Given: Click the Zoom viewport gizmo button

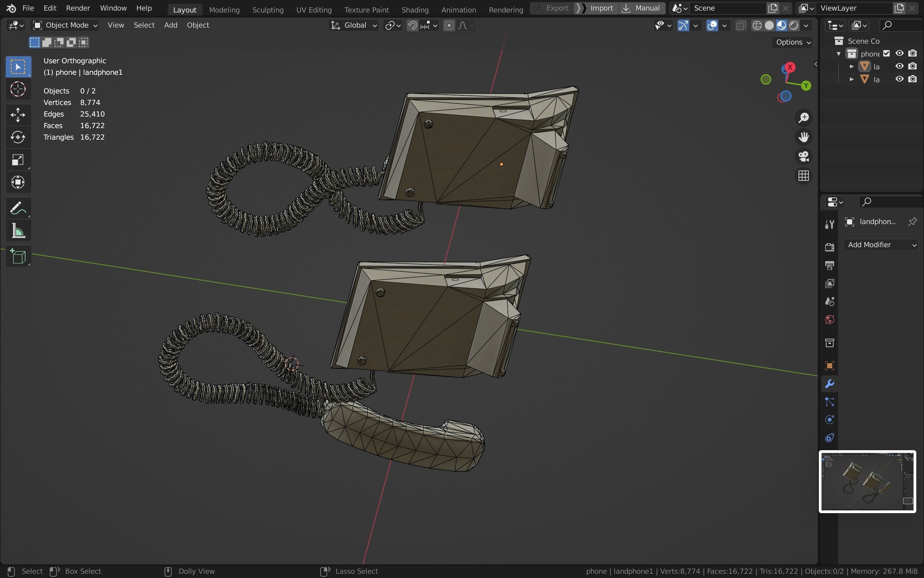Looking at the screenshot, I should tap(803, 118).
